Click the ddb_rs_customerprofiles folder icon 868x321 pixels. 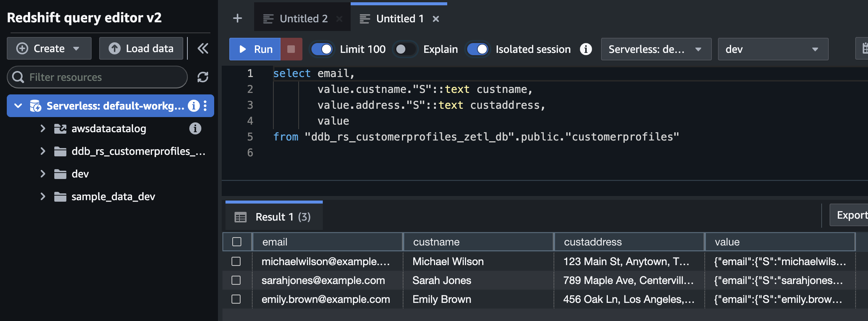[x=60, y=151]
